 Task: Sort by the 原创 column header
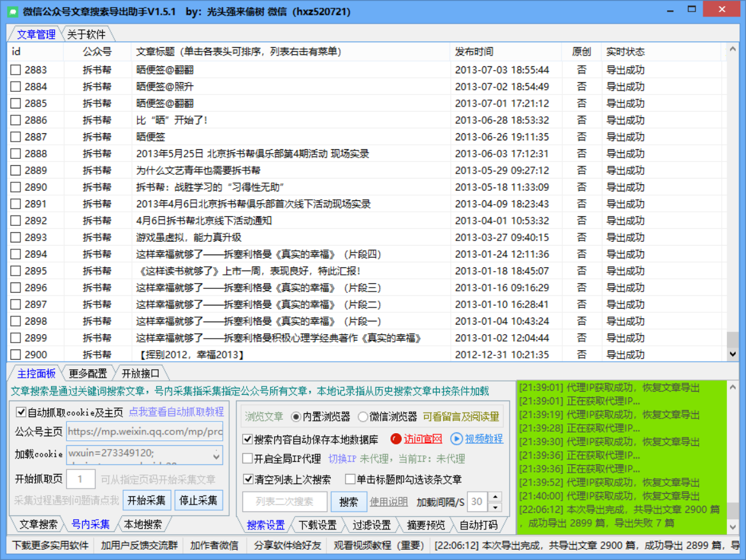581,52
